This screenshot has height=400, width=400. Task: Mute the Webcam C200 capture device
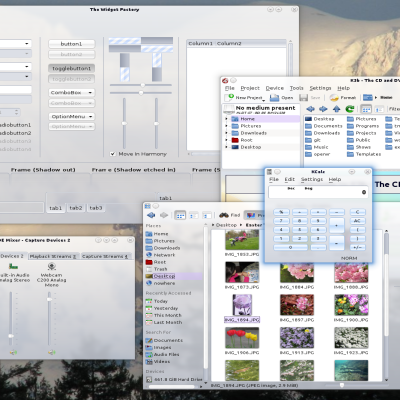tap(51, 352)
